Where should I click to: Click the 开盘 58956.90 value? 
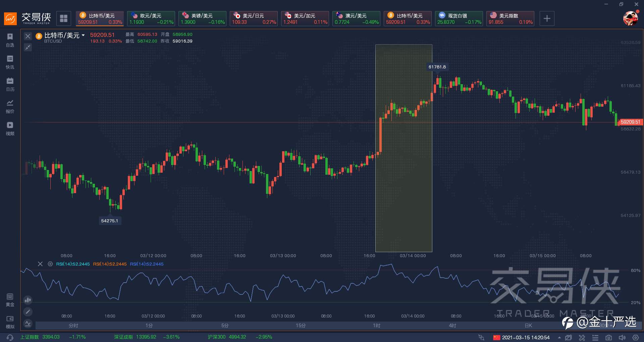tap(182, 35)
